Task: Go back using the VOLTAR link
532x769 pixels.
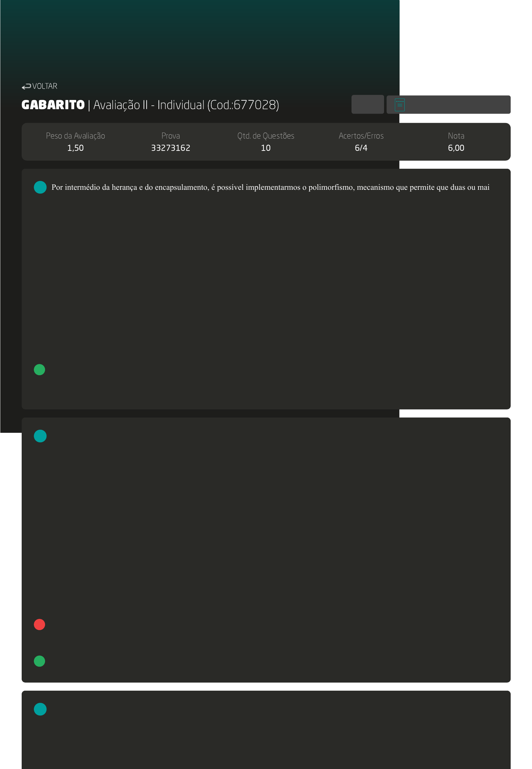Action: pos(44,86)
